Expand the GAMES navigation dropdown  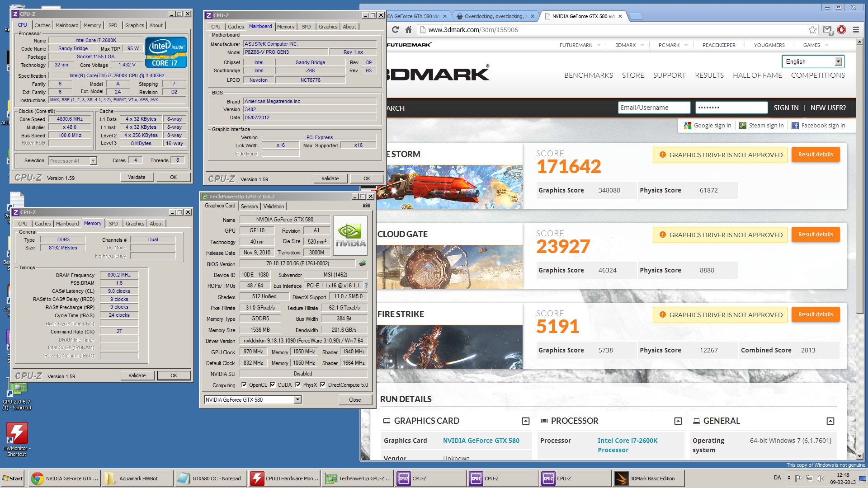(x=827, y=45)
